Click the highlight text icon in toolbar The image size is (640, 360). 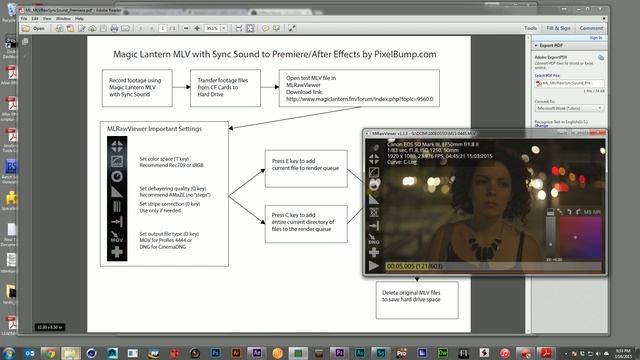pos(276,29)
